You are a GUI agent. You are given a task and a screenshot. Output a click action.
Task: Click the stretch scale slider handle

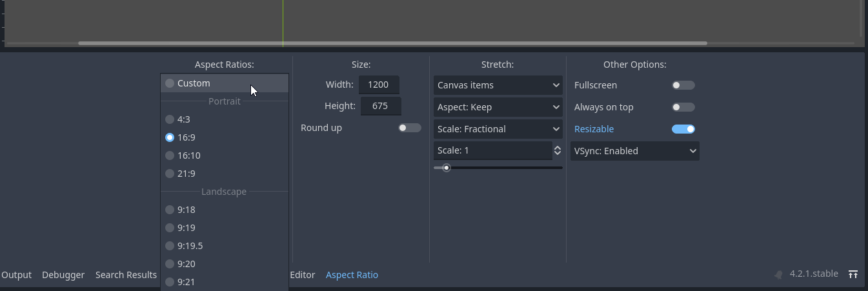446,168
